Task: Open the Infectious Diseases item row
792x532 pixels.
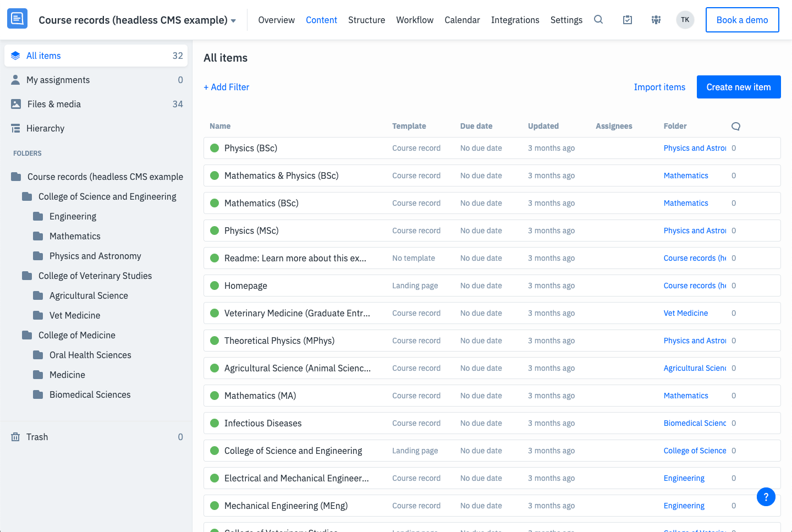Action: [492, 423]
